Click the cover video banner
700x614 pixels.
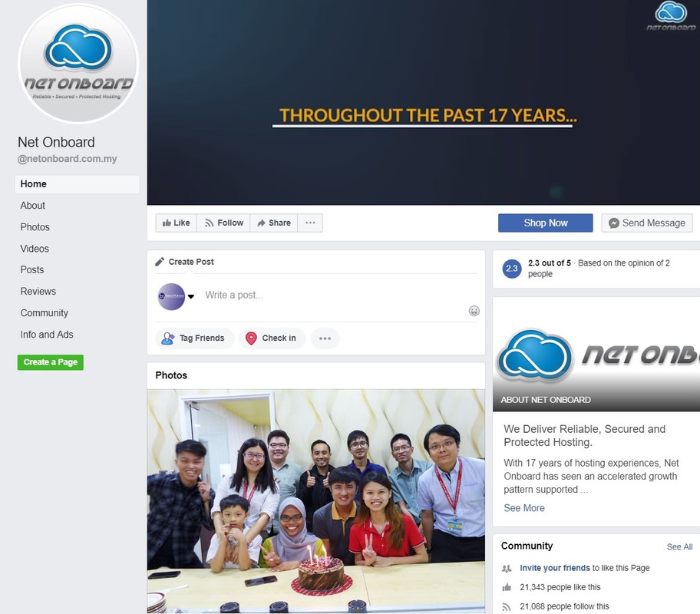[x=423, y=103]
